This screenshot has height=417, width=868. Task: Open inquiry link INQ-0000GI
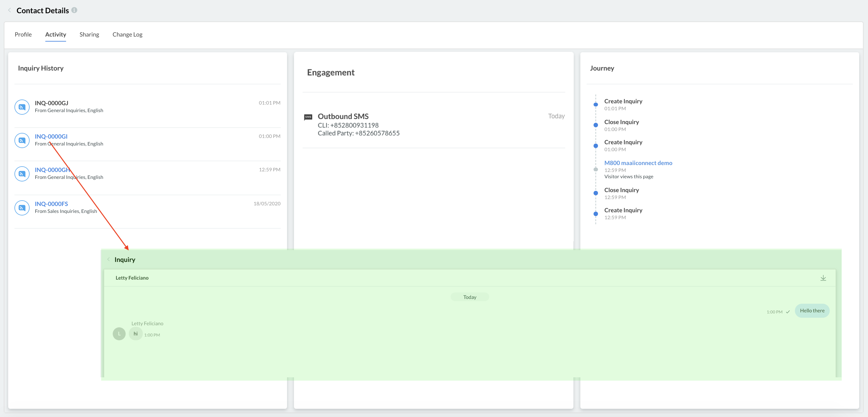click(x=51, y=136)
